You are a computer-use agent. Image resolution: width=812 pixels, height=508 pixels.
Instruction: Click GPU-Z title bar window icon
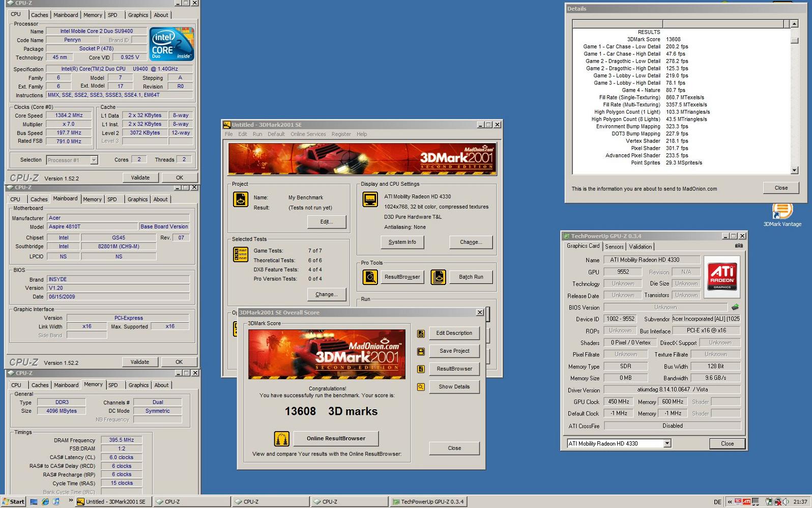coord(566,236)
